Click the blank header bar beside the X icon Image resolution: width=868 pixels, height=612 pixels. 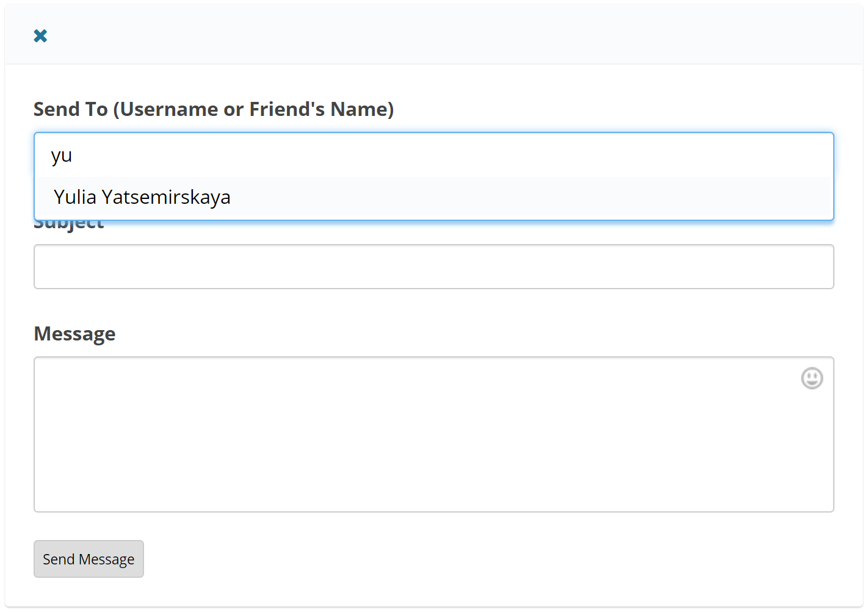(427, 35)
